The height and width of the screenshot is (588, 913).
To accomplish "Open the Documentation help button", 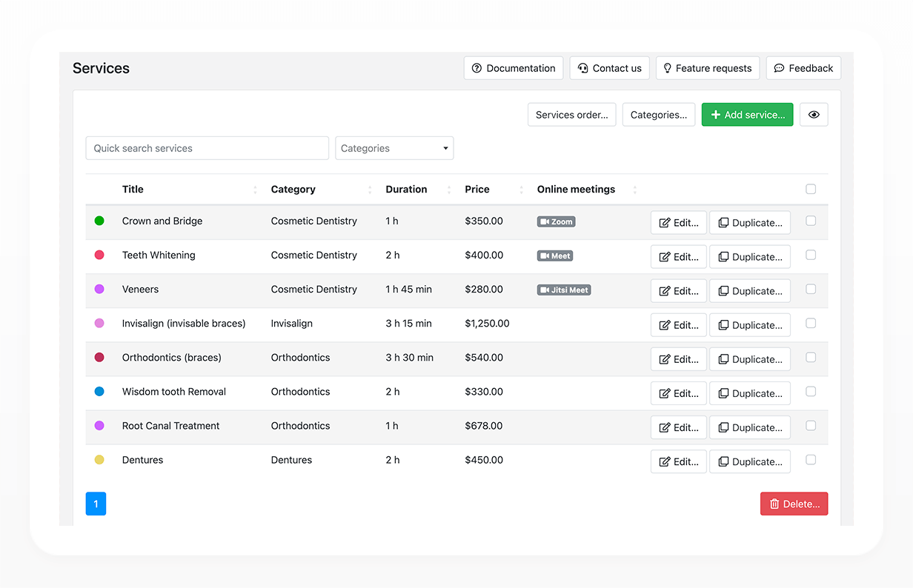I will pos(514,68).
